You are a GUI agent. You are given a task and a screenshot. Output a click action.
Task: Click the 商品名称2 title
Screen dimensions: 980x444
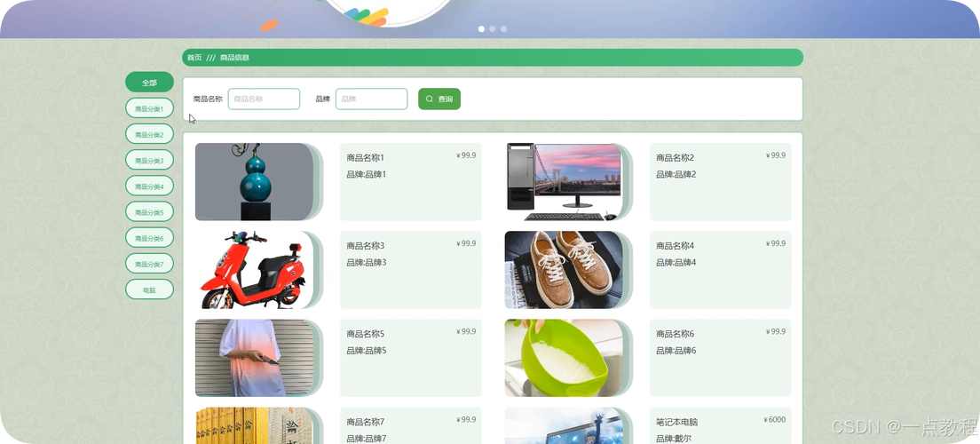click(675, 157)
